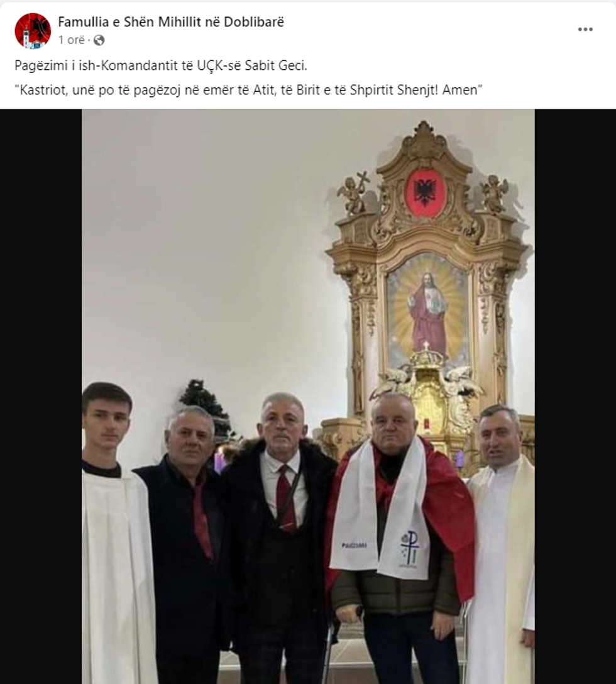This screenshot has width=616, height=684.
Task: Click the globe public audience icon
Action: 99,40
